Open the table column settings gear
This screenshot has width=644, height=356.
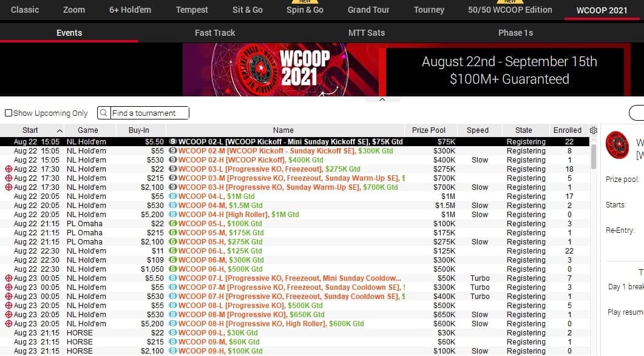click(x=594, y=130)
